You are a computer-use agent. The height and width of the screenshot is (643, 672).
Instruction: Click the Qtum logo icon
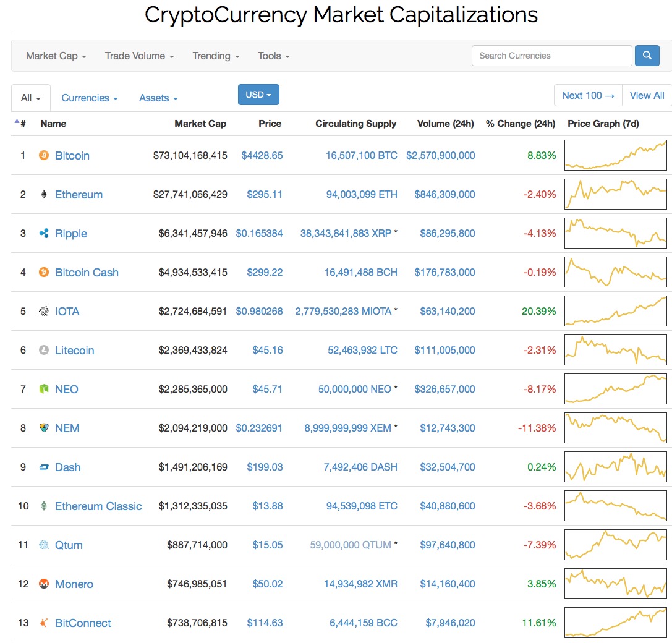click(x=44, y=545)
